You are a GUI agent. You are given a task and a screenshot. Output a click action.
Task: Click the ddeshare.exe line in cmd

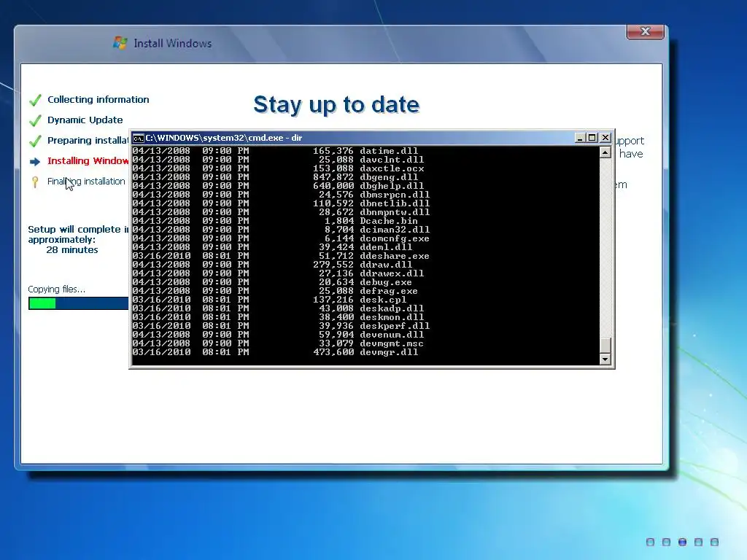tap(281, 256)
